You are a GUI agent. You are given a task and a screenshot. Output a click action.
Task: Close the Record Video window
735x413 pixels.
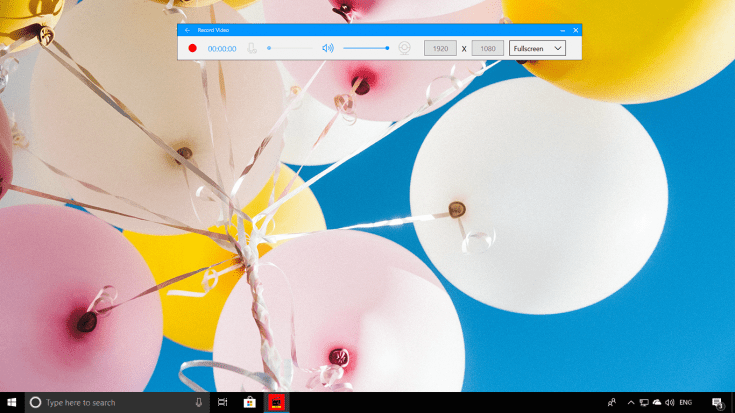tap(576, 30)
